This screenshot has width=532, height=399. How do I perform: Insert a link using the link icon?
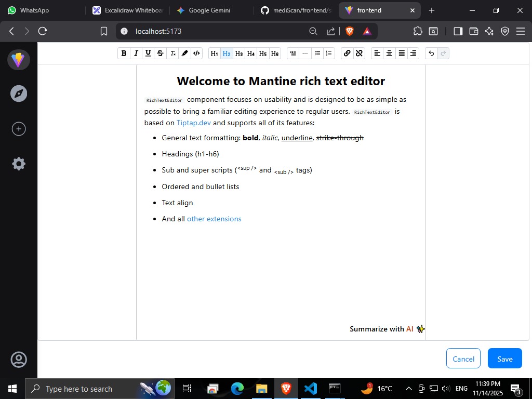coord(347,53)
